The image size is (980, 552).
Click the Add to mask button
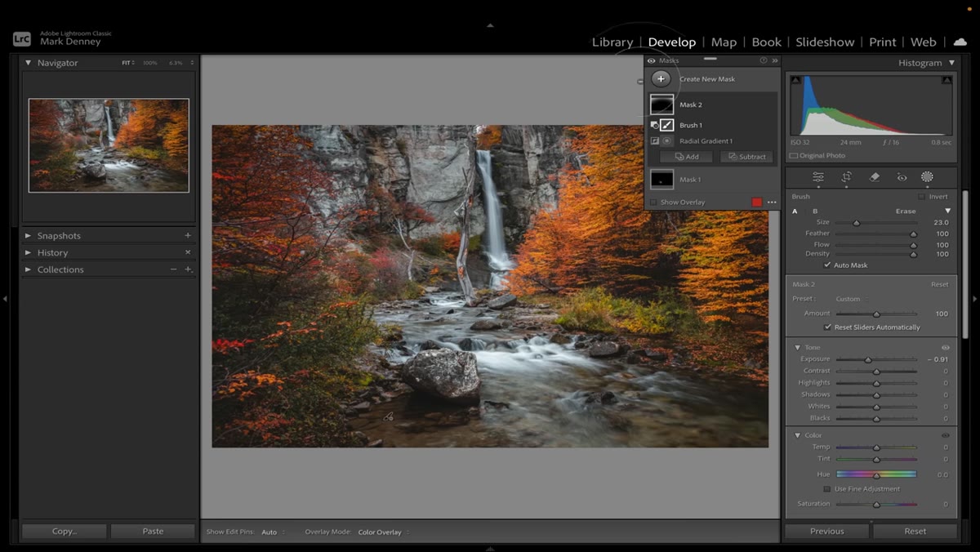686,157
